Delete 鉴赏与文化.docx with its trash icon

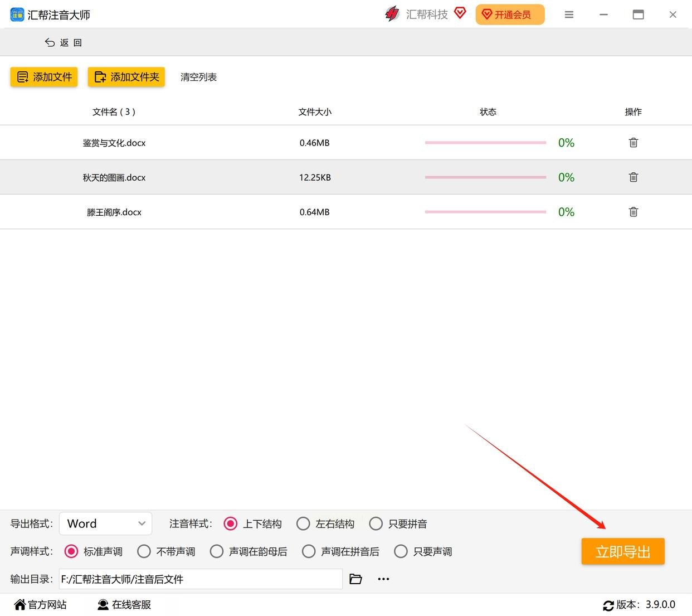click(633, 143)
